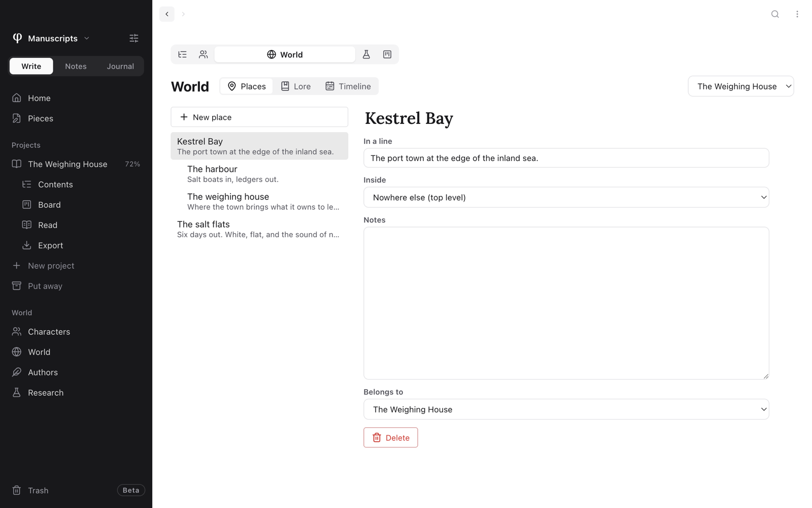Switch to the Timeline tab
Screen dimensions: 812x508
pos(348,86)
